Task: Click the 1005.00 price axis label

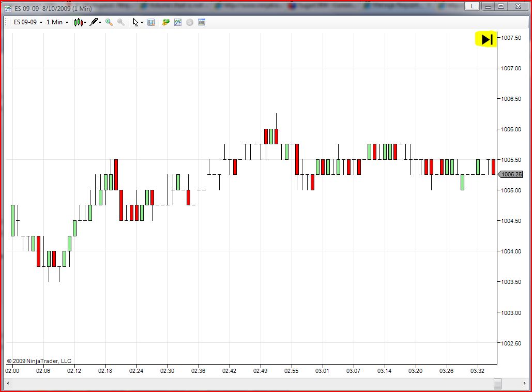Action: pos(511,190)
